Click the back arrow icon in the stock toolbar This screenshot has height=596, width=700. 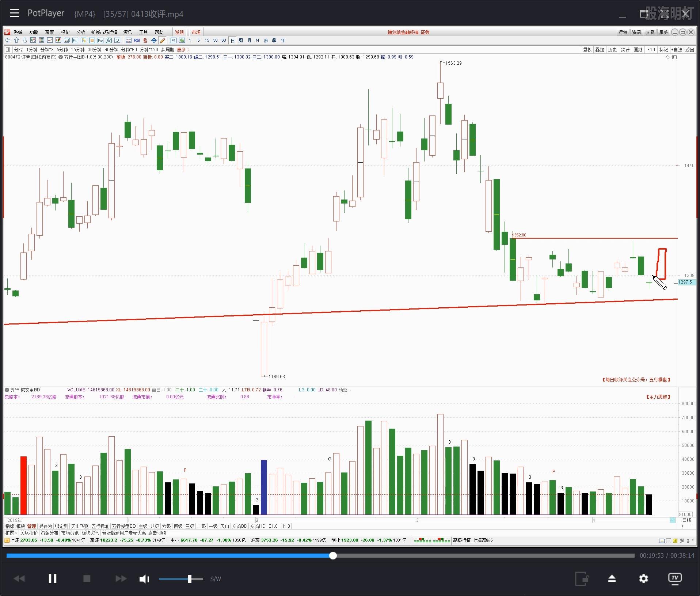coord(8,40)
